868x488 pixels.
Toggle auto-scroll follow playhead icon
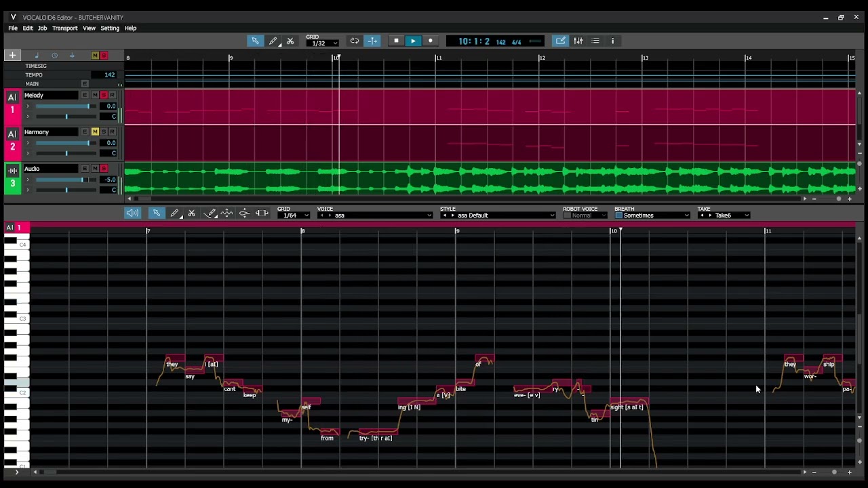(x=372, y=41)
